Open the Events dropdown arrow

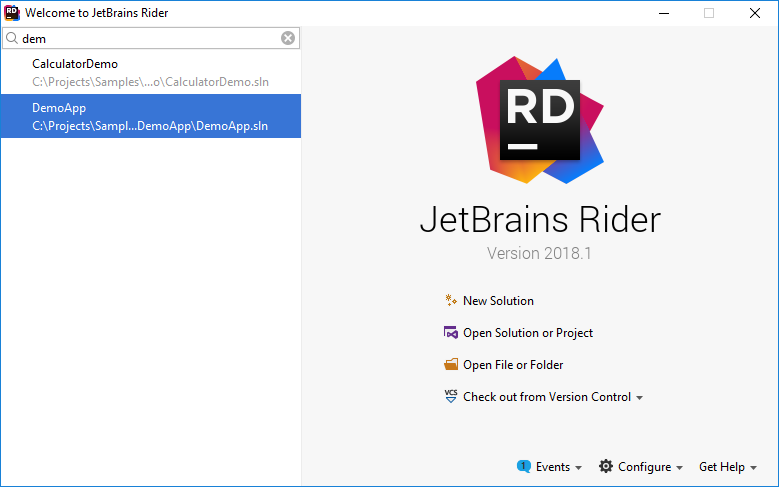point(579,468)
